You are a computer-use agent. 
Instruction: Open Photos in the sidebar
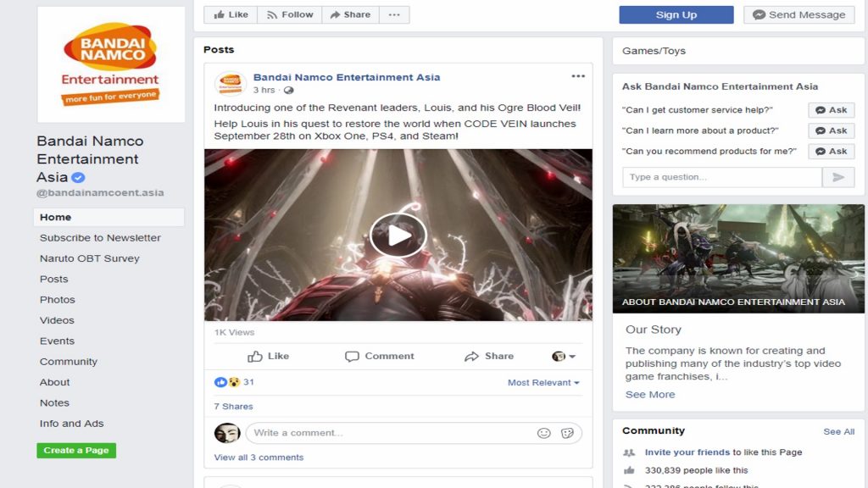point(57,299)
